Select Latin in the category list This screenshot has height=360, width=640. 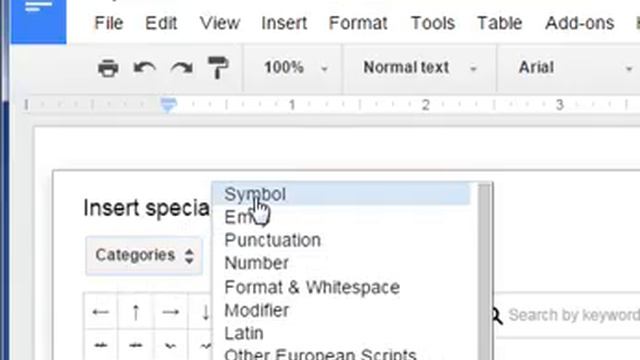coord(341,333)
